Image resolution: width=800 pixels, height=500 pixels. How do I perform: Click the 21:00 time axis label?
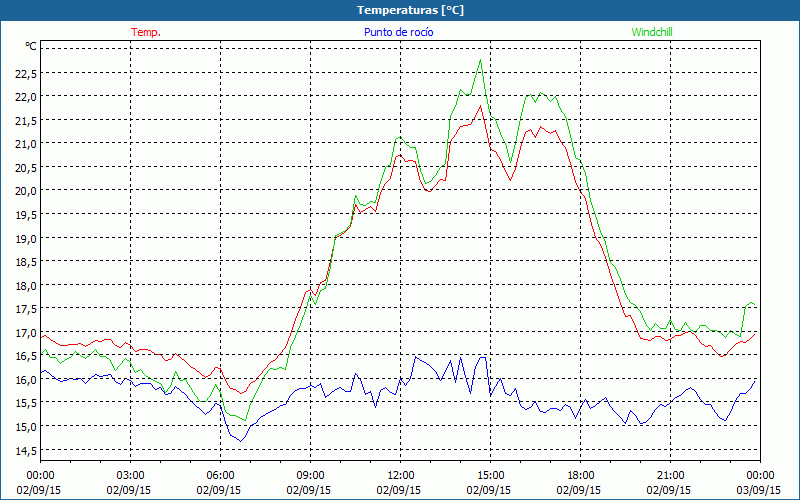(670, 476)
